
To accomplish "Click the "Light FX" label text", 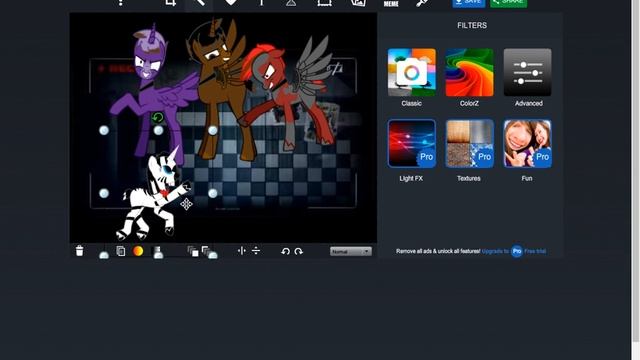I will pyautogui.click(x=411, y=178).
